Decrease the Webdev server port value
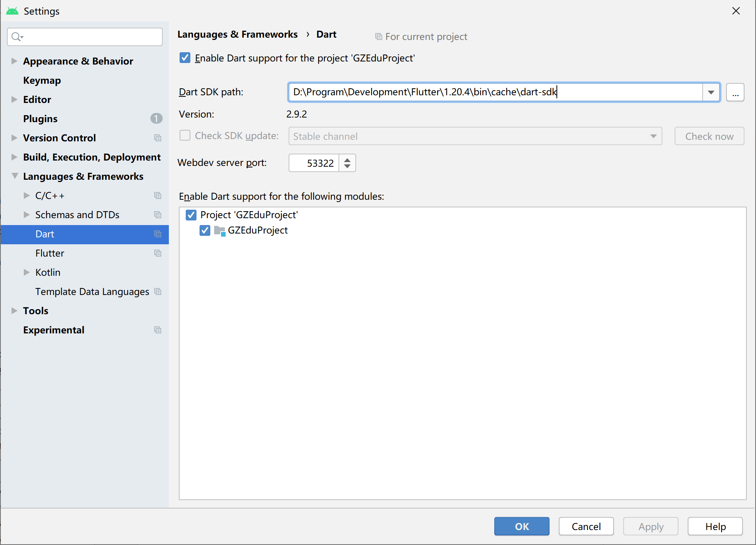 (347, 166)
